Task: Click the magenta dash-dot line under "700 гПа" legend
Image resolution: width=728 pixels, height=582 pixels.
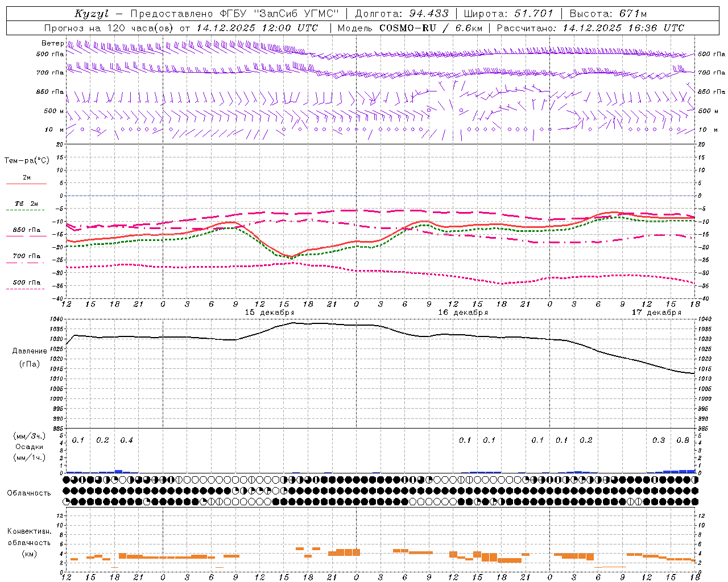Action: 26,263
